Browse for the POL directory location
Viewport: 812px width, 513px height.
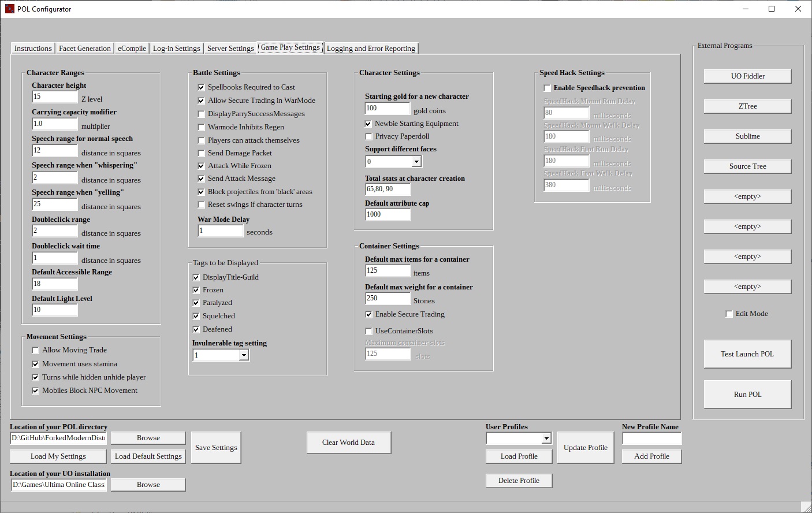click(148, 438)
